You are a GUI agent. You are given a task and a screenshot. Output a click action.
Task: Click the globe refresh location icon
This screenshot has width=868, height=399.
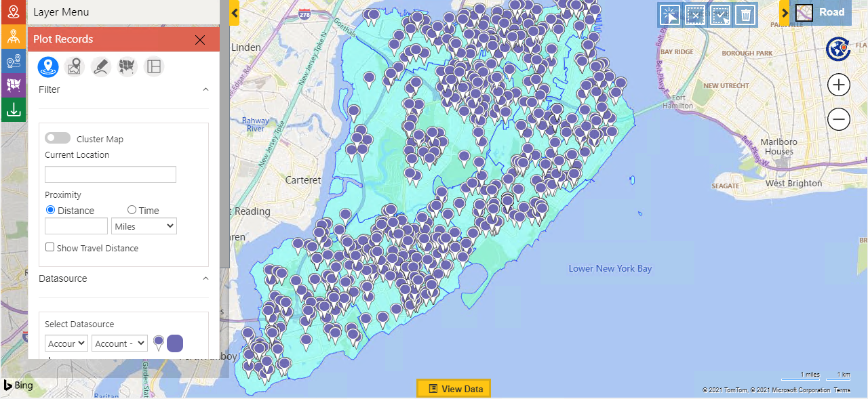coord(839,49)
